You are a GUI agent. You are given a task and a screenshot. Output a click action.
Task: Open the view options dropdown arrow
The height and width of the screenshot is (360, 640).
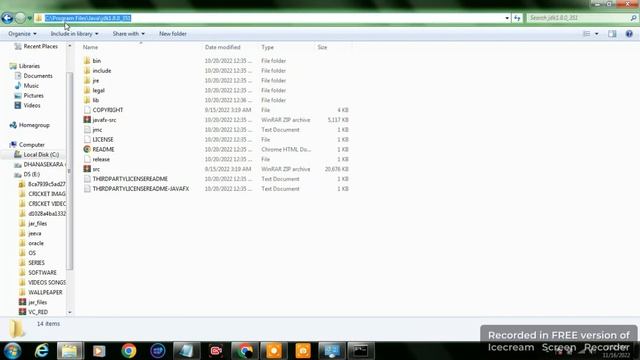click(x=597, y=34)
